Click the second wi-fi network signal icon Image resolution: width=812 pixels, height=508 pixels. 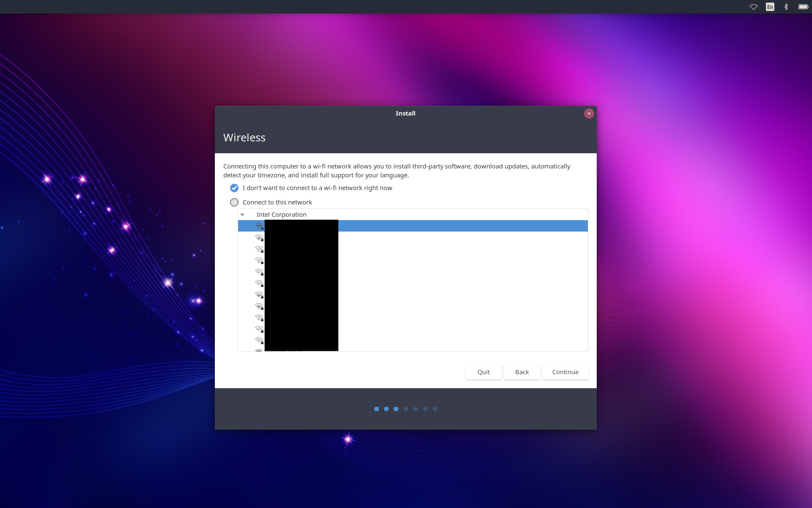(259, 238)
